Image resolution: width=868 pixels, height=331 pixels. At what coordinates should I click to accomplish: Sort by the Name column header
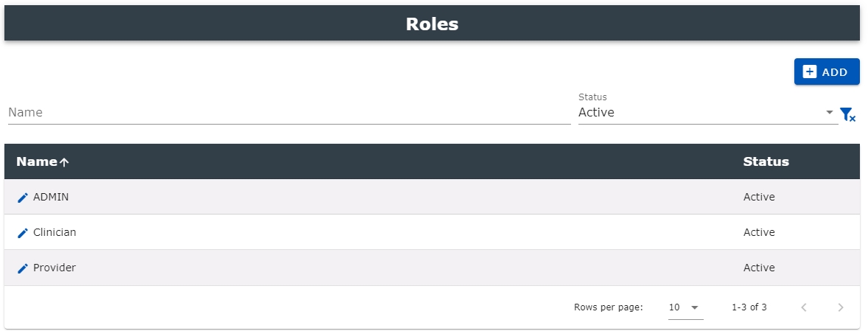(37, 161)
